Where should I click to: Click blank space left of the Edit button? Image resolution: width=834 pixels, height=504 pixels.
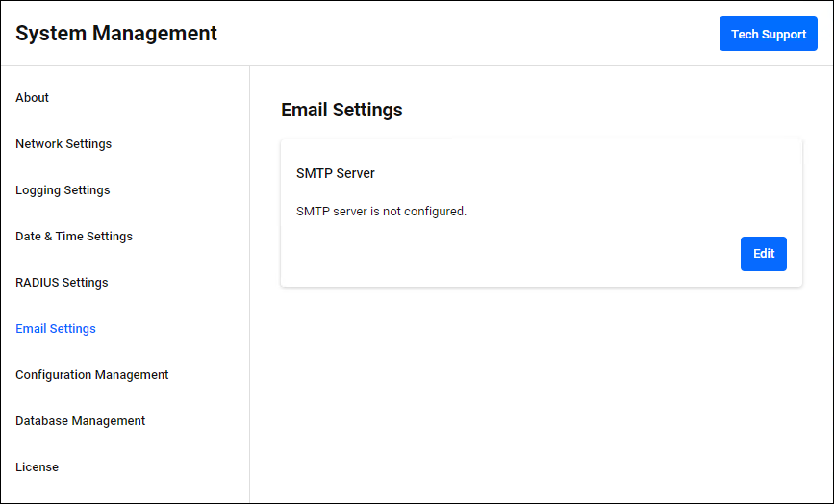point(510,254)
